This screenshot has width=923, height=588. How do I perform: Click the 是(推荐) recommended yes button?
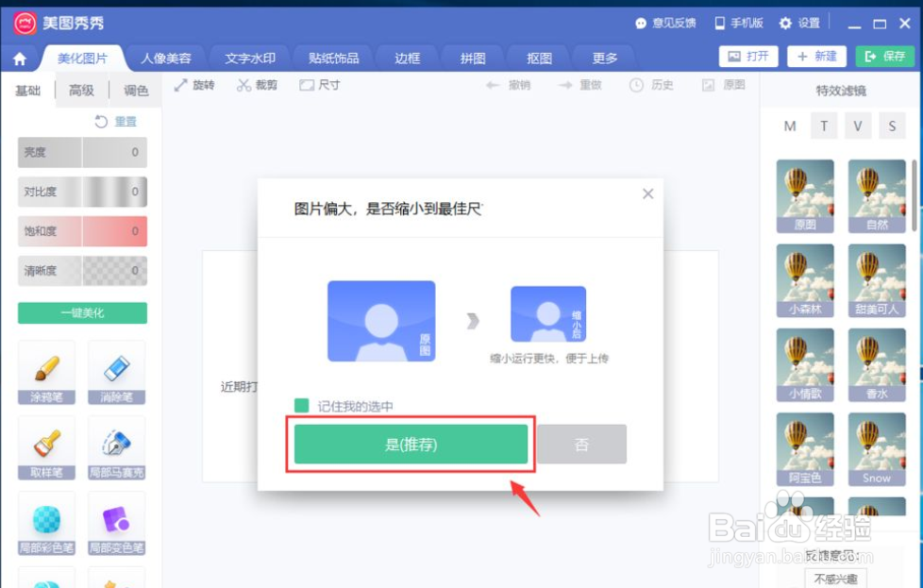point(410,445)
